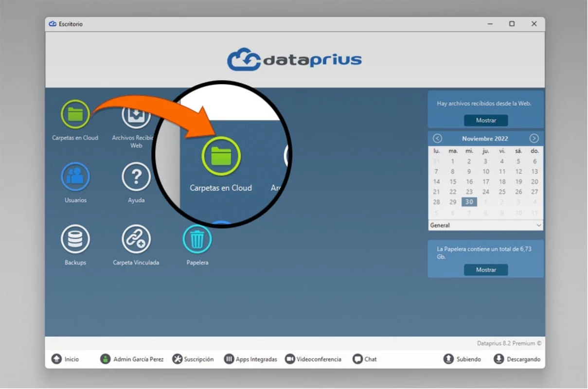Select November 24 in calendar
Screen dimensions: 588x389
(x=486, y=192)
